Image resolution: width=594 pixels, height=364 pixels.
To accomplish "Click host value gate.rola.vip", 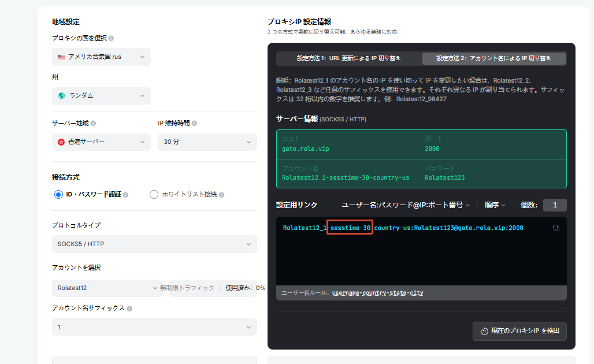I will [305, 149].
